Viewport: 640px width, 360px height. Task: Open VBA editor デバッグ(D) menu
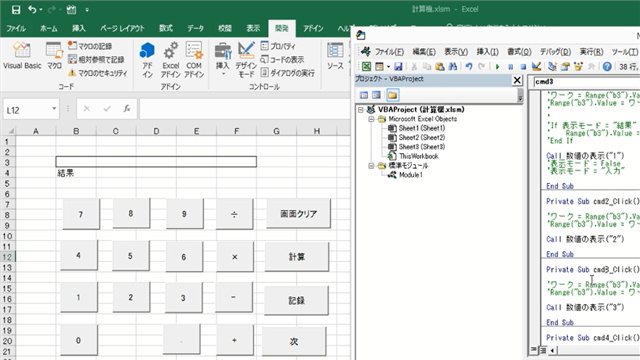[x=555, y=52]
